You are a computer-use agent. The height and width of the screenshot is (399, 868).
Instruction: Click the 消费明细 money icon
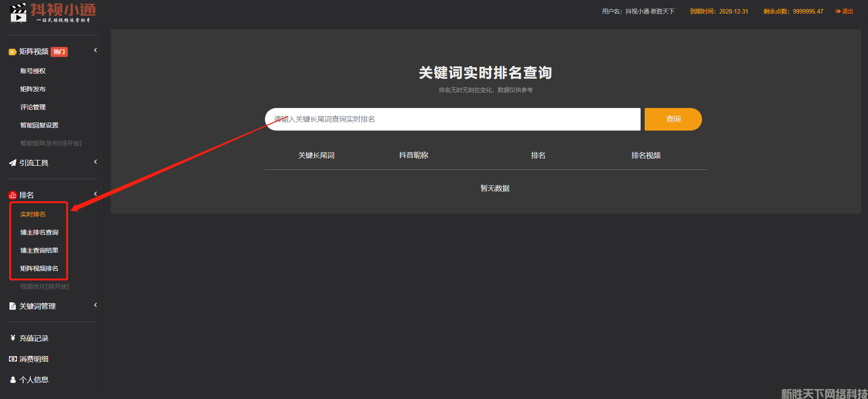pyautogui.click(x=13, y=359)
